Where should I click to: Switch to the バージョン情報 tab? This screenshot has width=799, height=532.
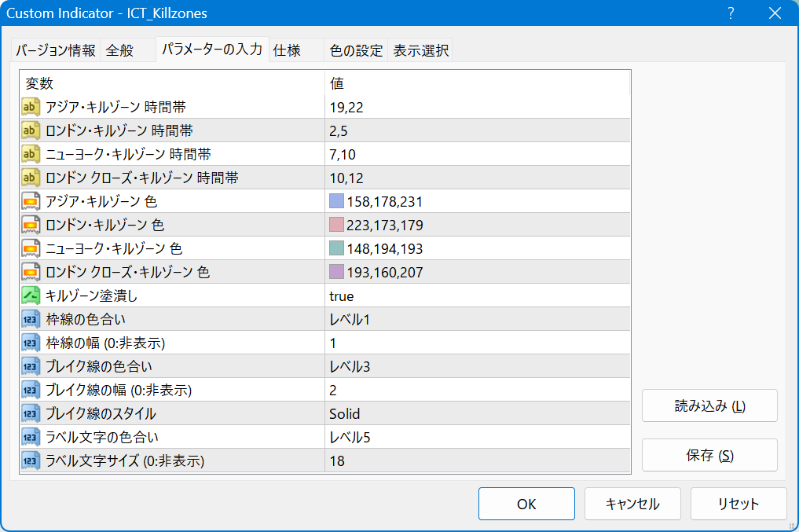pos(55,50)
